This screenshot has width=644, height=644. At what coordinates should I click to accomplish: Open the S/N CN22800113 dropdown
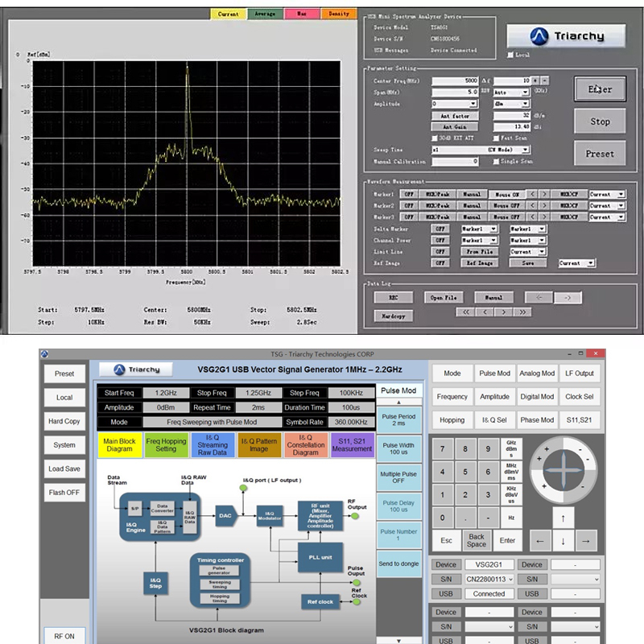511,579
